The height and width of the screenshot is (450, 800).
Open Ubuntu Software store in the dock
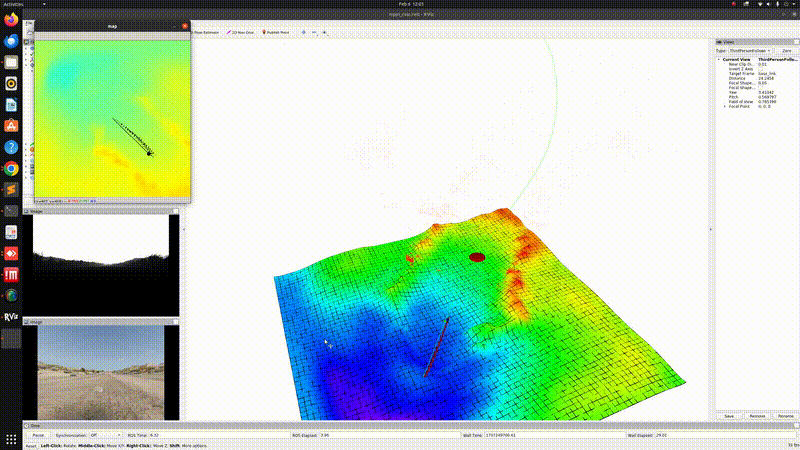click(x=11, y=126)
